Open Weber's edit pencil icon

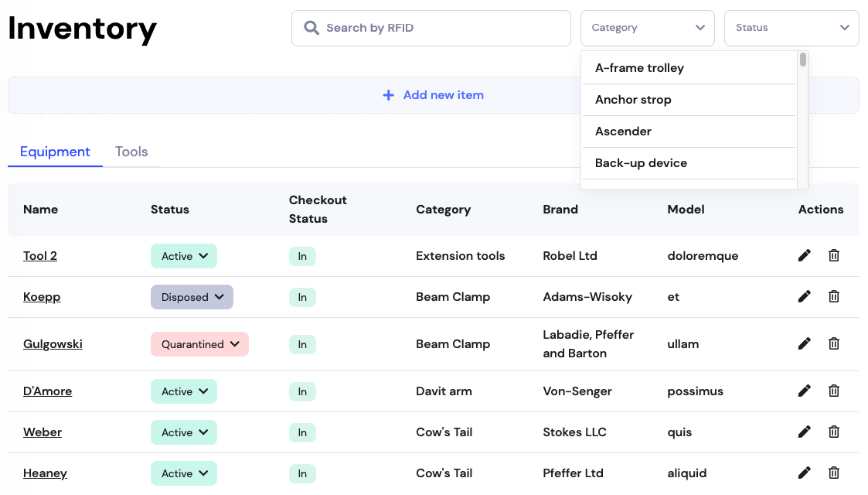click(x=804, y=431)
